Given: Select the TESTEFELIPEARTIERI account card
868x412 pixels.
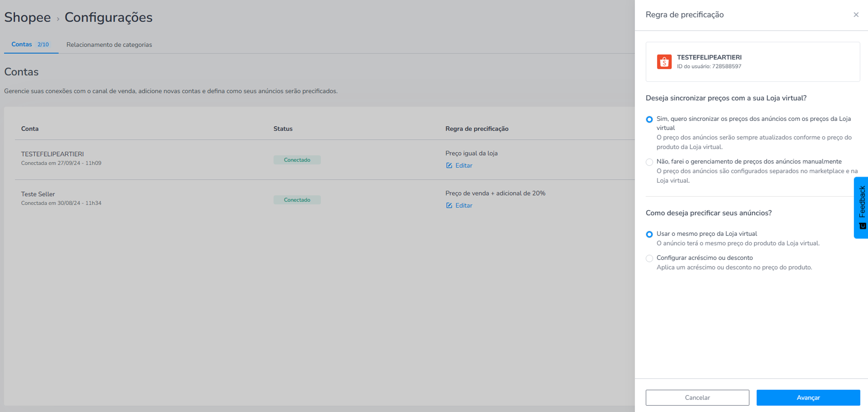Looking at the screenshot, I should [753, 62].
